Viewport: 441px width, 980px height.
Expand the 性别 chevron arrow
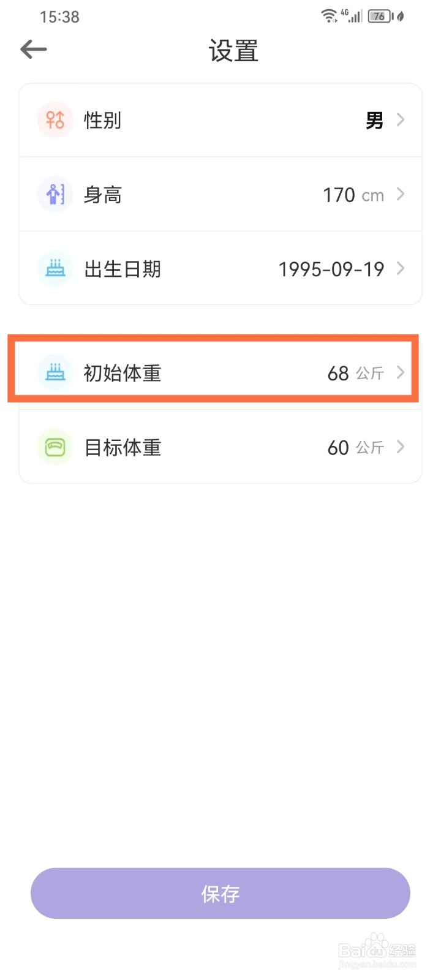click(x=401, y=119)
